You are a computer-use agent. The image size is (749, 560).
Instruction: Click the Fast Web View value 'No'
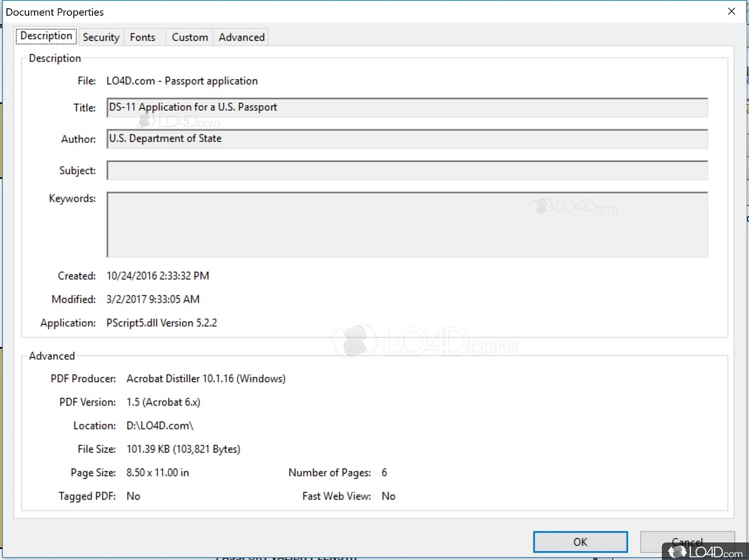(389, 496)
